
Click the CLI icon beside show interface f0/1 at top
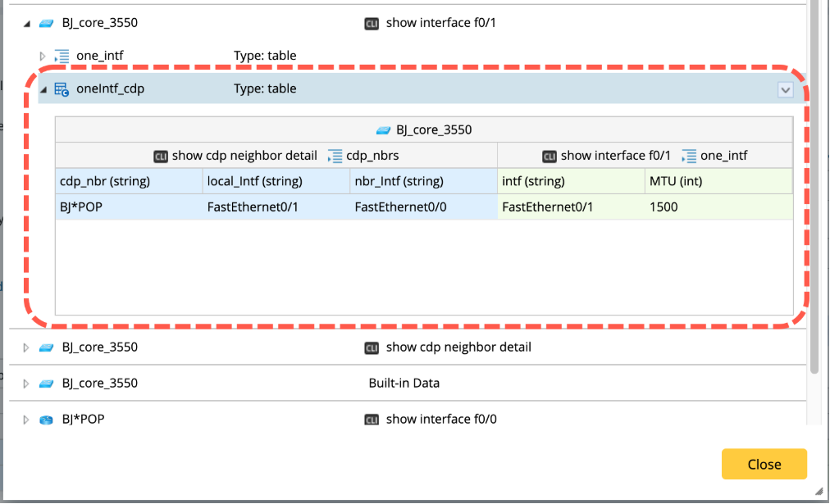click(x=372, y=24)
